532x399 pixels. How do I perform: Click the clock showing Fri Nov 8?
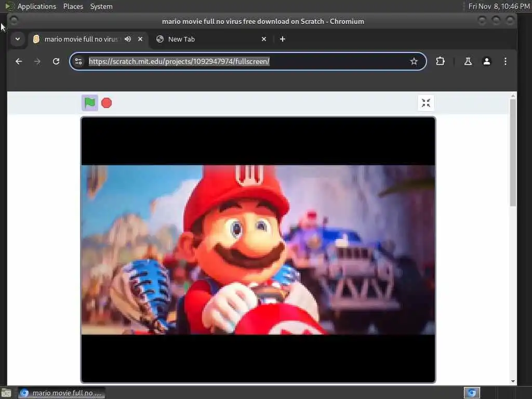[x=499, y=6]
